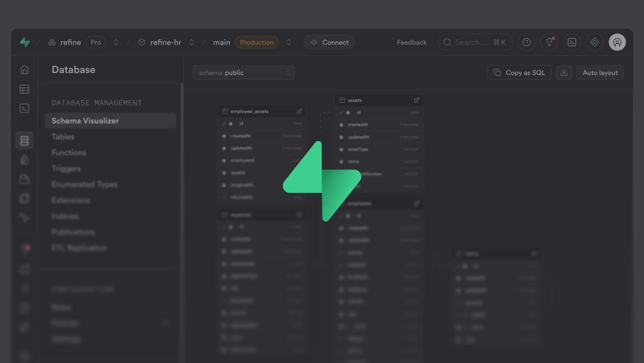This screenshot has width=644, height=363.
Task: Click the Connect button
Action: coord(329,42)
